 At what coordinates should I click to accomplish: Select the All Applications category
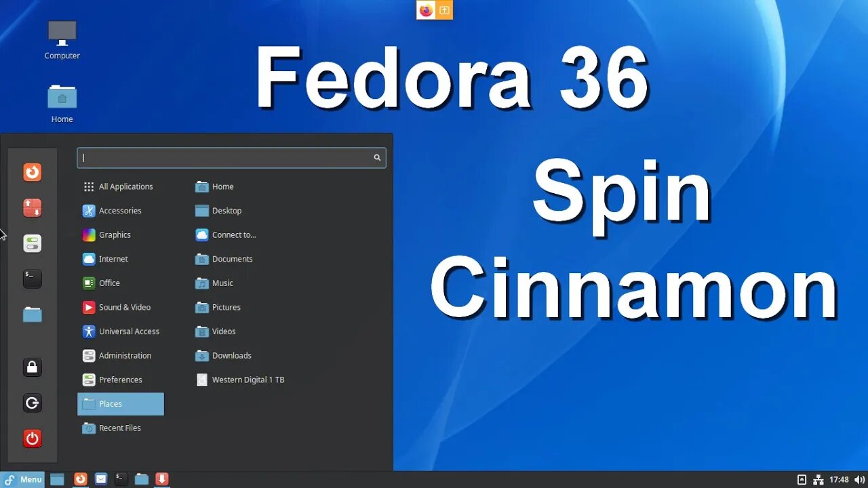point(120,186)
